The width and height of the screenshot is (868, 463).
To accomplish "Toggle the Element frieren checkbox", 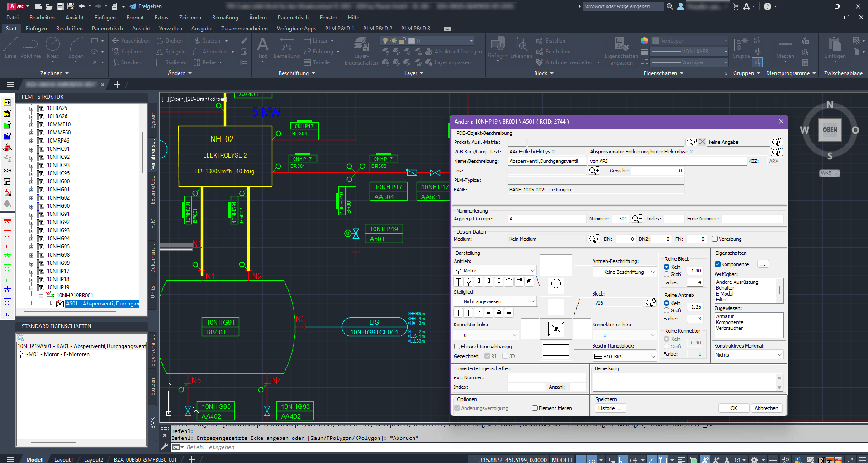I will pyautogui.click(x=535, y=408).
